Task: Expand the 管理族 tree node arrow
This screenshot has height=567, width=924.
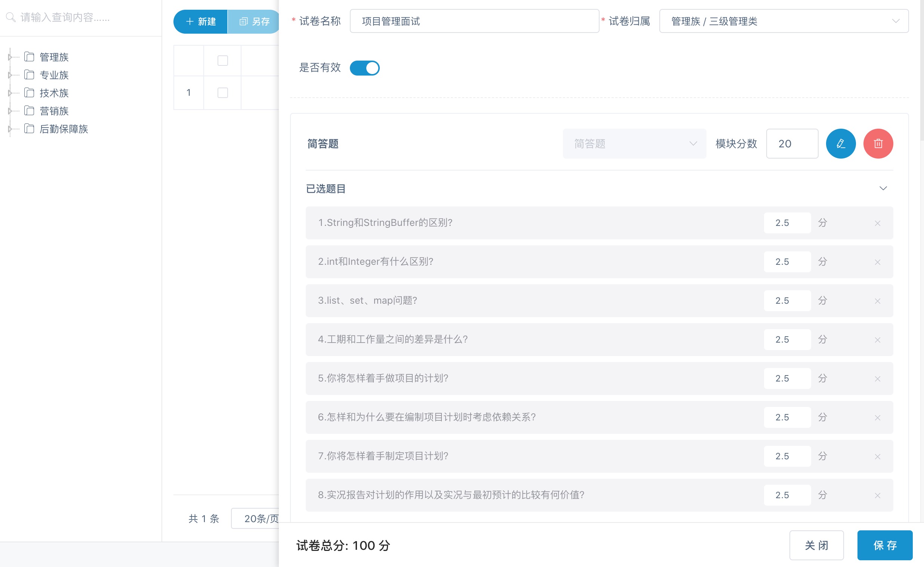Action: tap(10, 57)
